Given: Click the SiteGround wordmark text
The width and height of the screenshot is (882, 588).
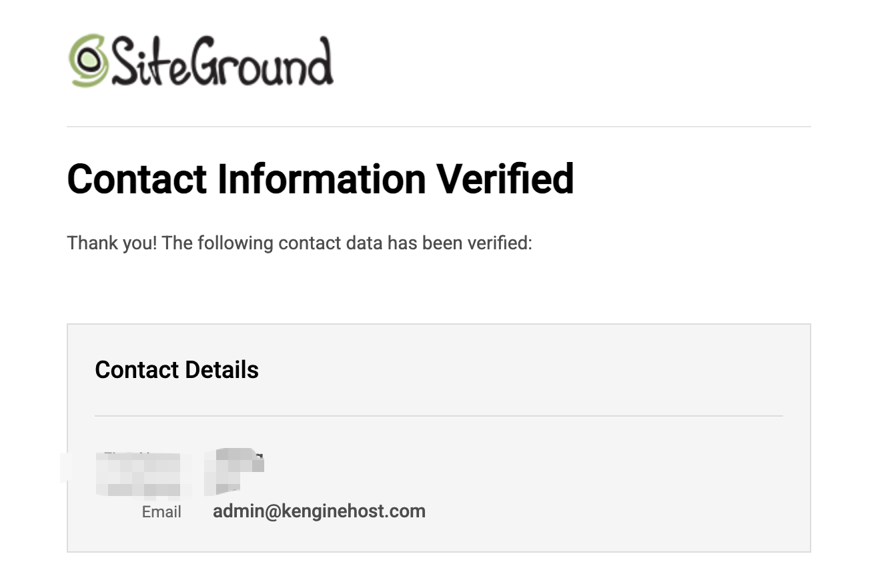Looking at the screenshot, I should point(222,61).
